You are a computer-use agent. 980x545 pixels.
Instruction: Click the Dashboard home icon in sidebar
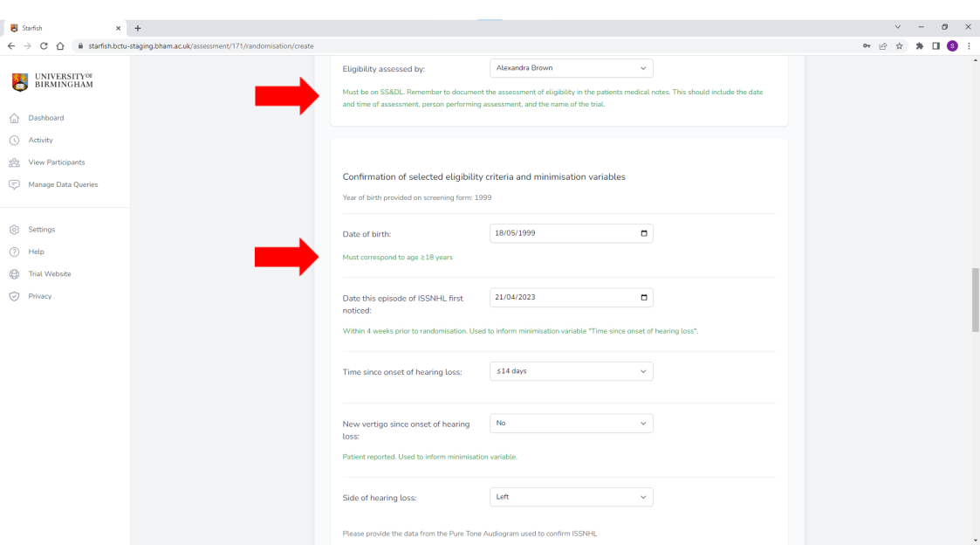(14, 118)
